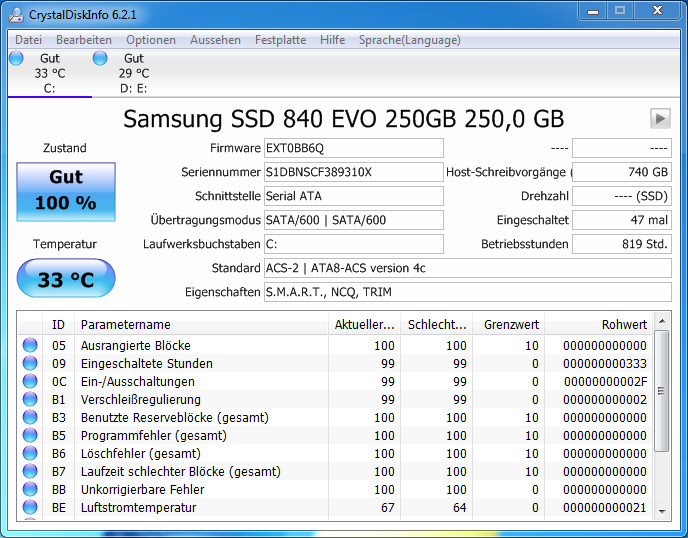Open the Aussehen menu
This screenshot has width=688, height=538.
(215, 40)
